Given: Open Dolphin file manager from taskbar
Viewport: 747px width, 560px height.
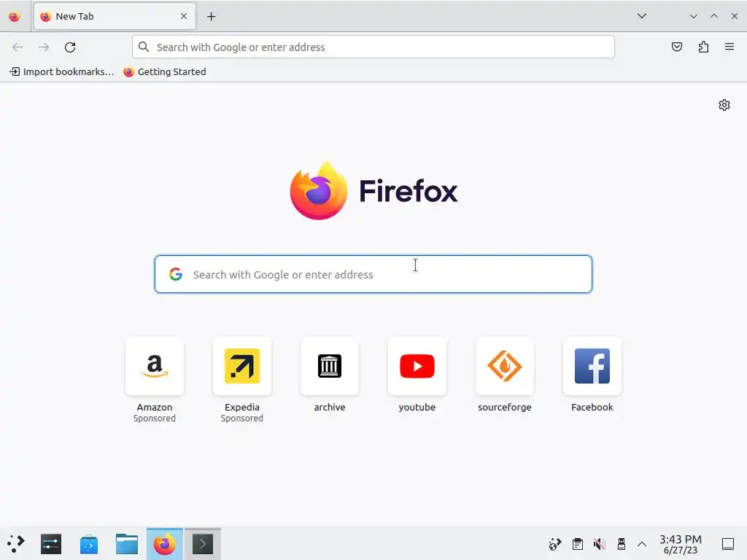Looking at the screenshot, I should (127, 544).
